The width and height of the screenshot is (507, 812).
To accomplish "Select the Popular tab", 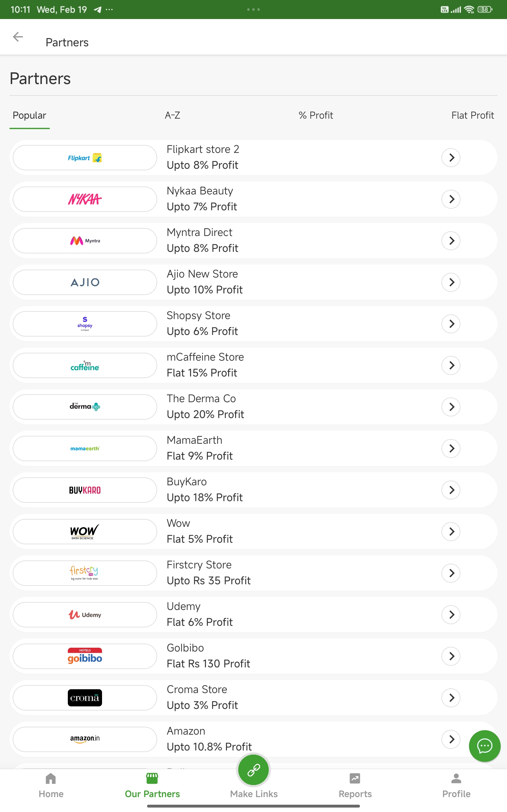I will click(x=29, y=115).
